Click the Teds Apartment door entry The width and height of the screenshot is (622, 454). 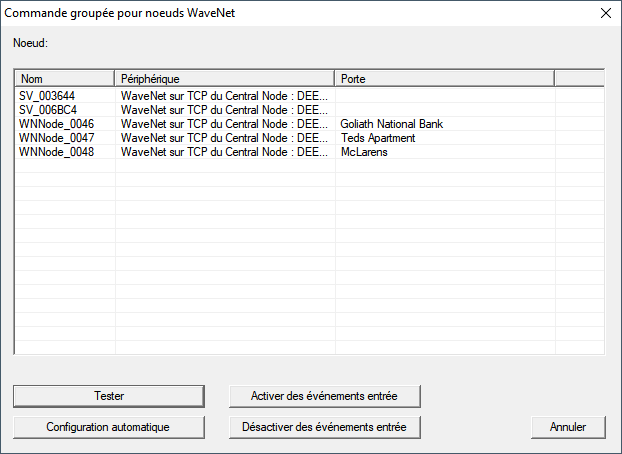[x=377, y=138]
